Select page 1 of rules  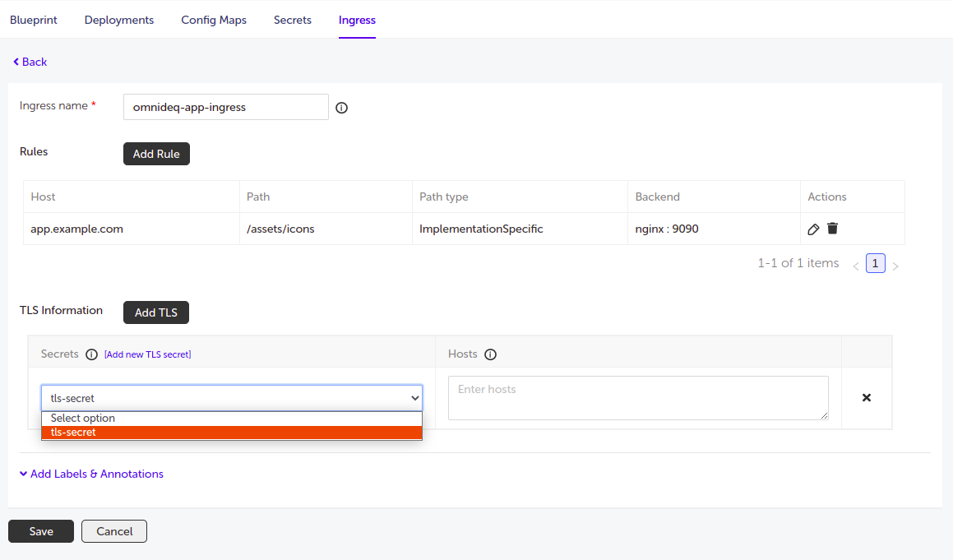click(x=875, y=263)
